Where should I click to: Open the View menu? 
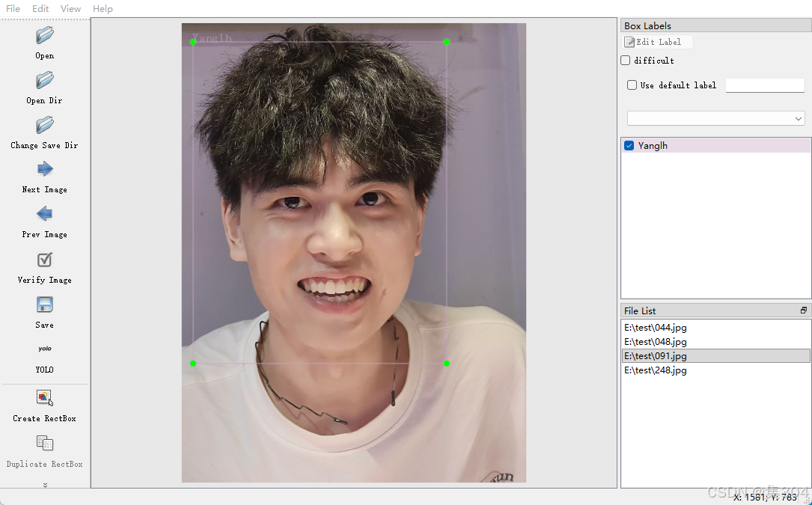[x=70, y=8]
